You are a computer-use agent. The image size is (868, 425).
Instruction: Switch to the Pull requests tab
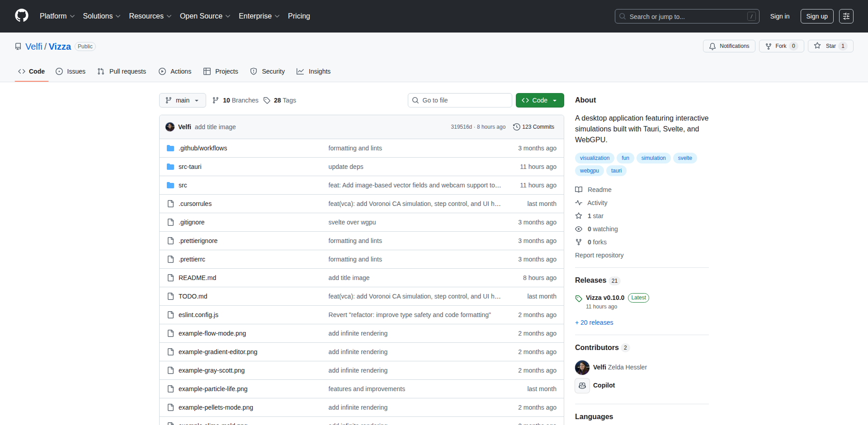122,71
